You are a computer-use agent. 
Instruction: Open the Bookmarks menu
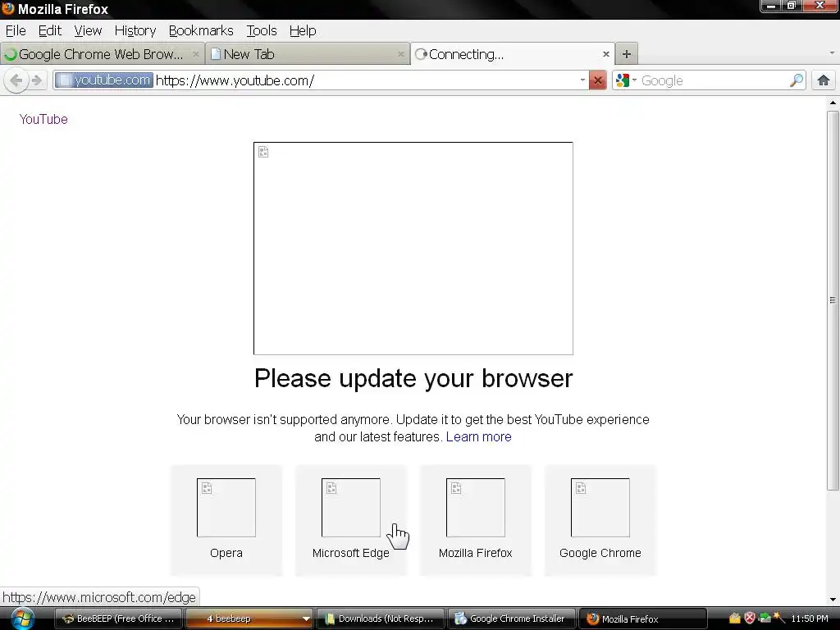click(201, 30)
